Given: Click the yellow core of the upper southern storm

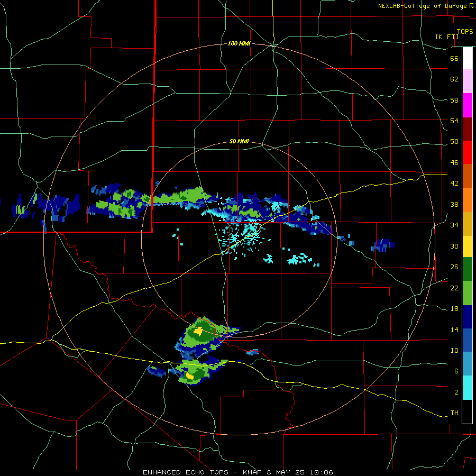Looking at the screenshot, I should coord(198,331).
